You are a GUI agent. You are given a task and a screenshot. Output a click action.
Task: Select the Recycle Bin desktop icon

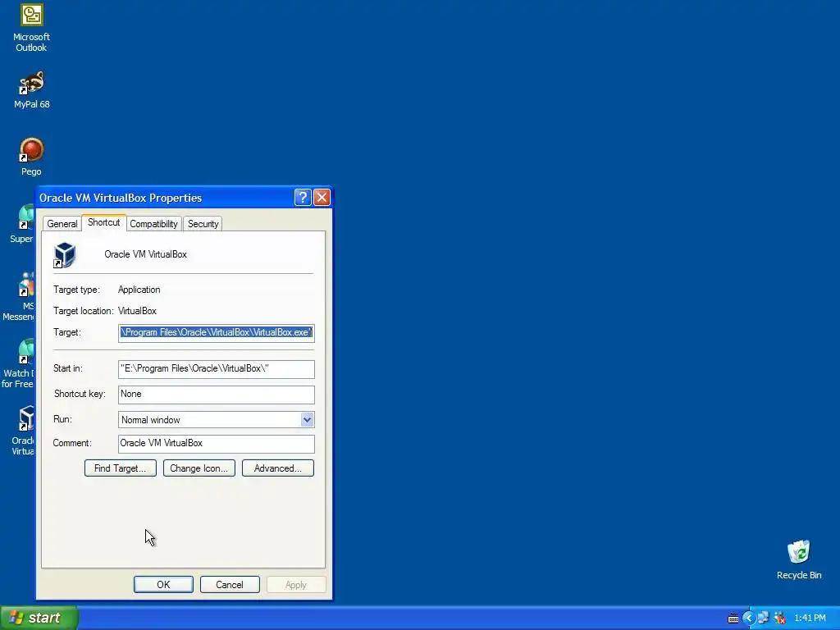point(799,559)
